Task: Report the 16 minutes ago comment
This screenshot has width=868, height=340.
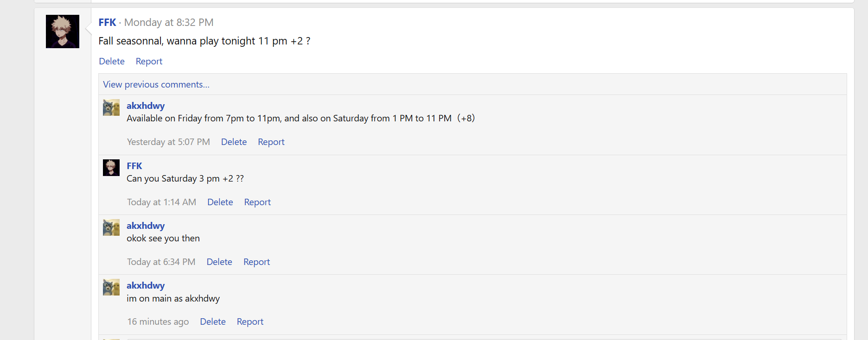Action: pos(250,321)
